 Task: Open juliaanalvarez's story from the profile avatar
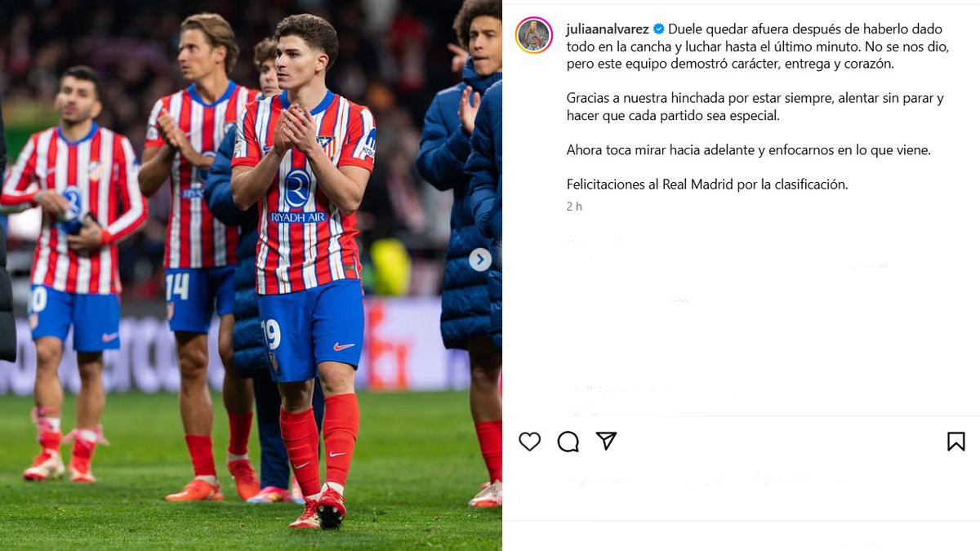pyautogui.click(x=534, y=35)
